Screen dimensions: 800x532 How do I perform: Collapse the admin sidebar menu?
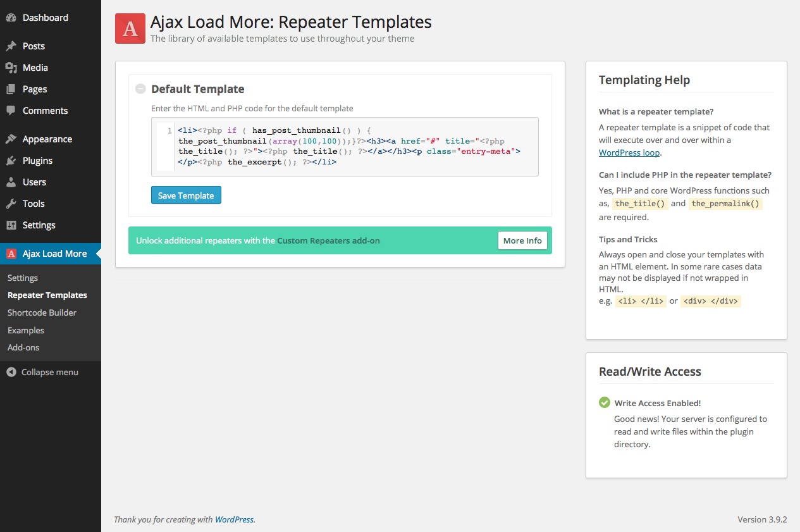(42, 372)
